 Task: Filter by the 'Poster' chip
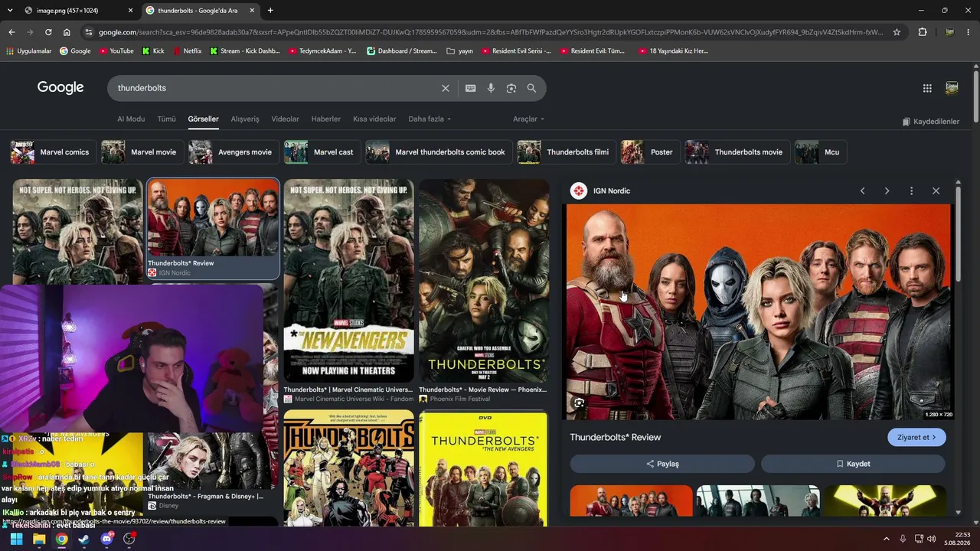[x=650, y=152]
